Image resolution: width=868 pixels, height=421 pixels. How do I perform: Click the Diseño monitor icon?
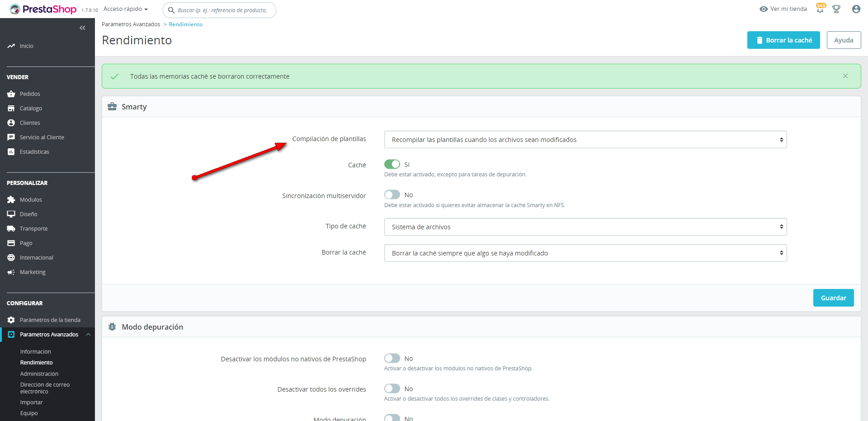[11, 214]
